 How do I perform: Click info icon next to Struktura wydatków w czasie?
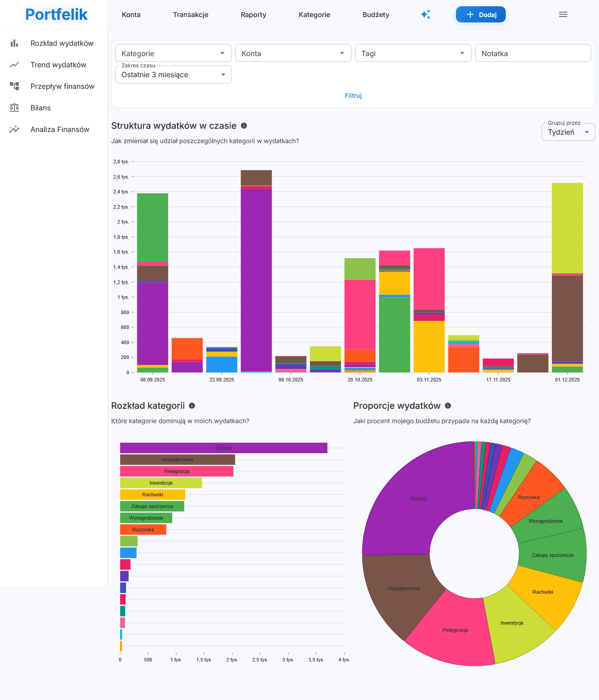(x=244, y=126)
